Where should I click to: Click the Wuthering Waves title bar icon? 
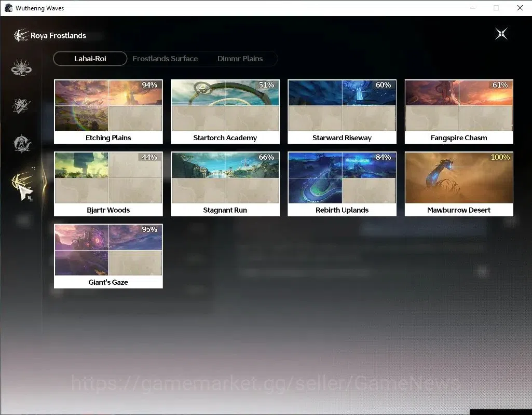(x=8, y=8)
